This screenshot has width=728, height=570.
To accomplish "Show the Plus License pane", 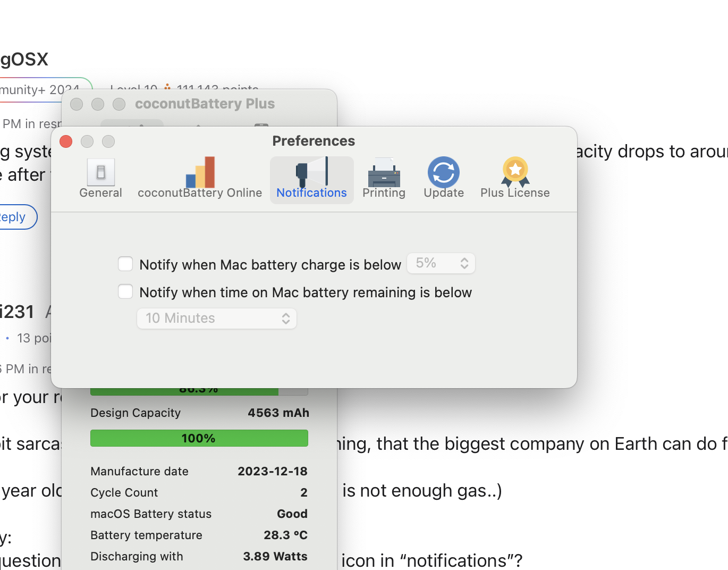I will click(515, 179).
